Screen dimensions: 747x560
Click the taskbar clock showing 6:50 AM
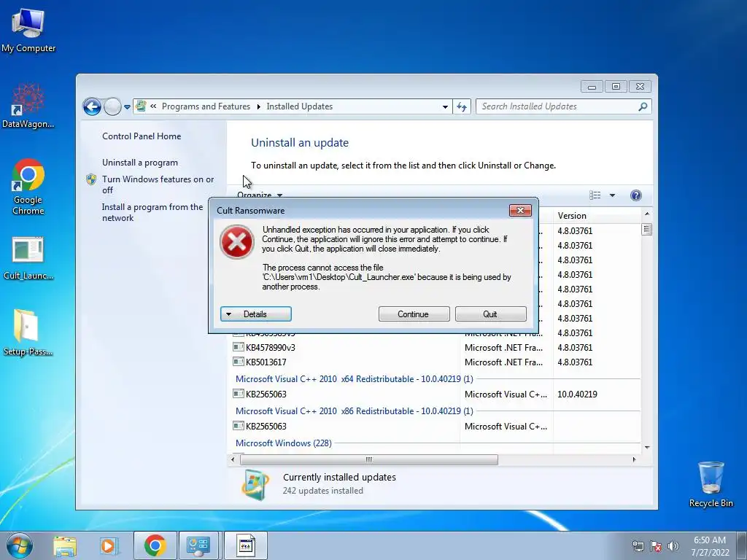pos(710,546)
